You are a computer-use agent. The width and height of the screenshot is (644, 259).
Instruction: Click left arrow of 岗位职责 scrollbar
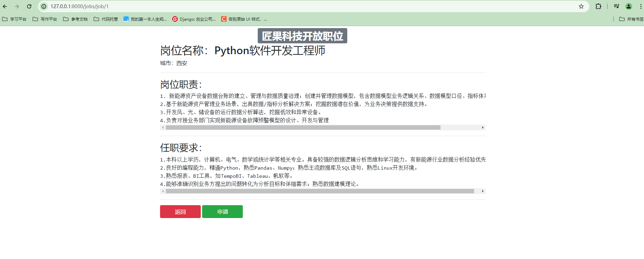163,128
